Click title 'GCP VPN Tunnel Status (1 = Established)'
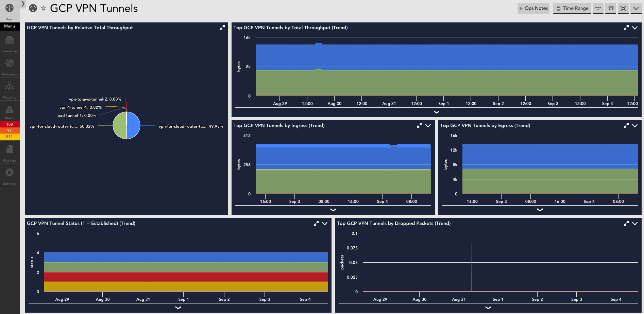The width and height of the screenshot is (644, 314). click(72, 224)
